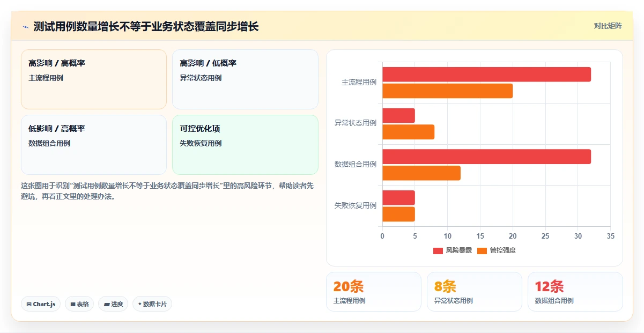Click the 主流程用例 y-axis label
644x333 pixels.
pyautogui.click(x=359, y=83)
